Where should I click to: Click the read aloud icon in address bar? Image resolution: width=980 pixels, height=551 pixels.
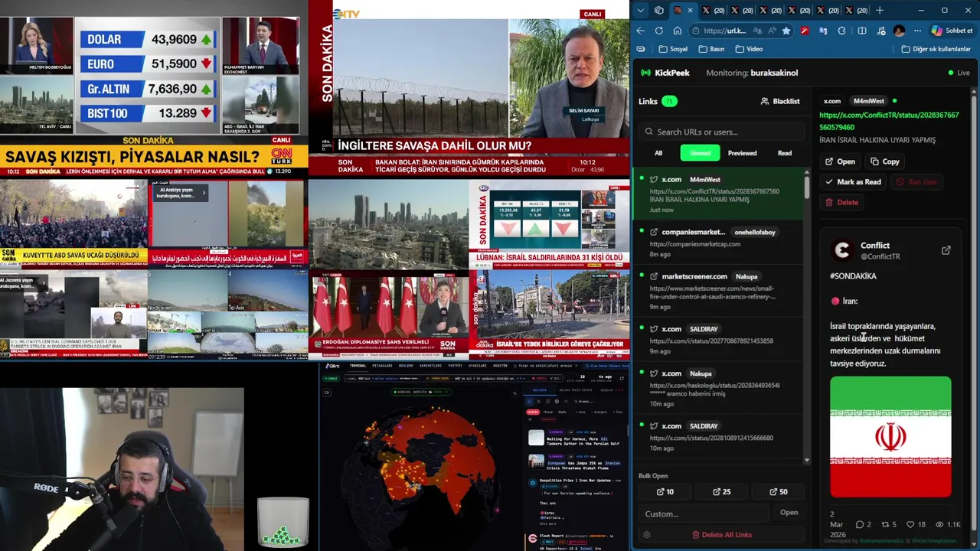(x=772, y=31)
